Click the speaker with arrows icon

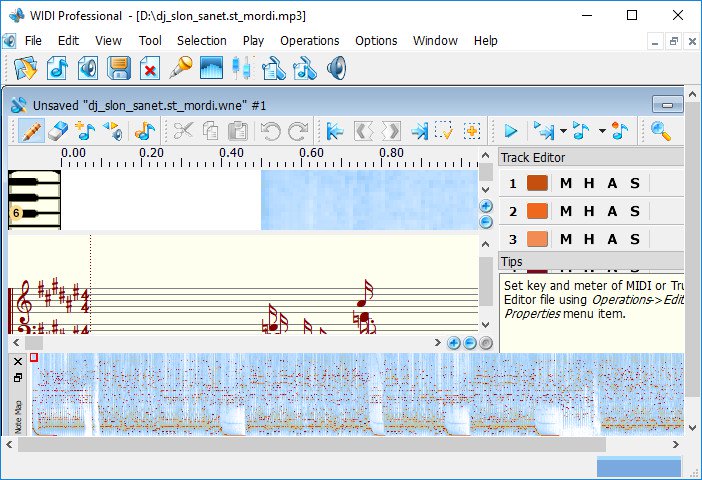113,131
